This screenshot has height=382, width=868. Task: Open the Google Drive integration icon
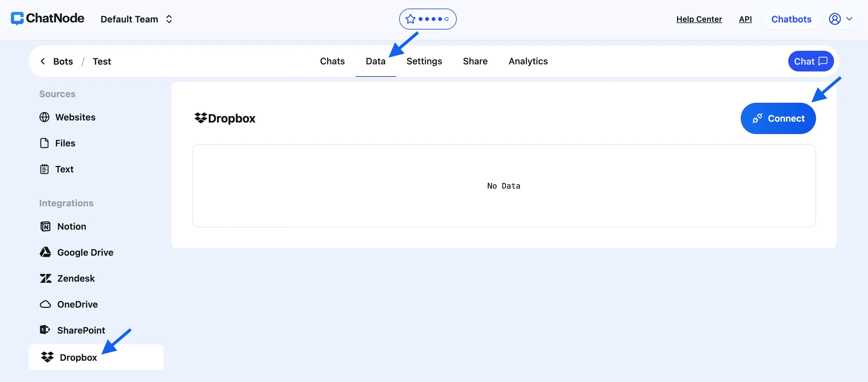click(x=45, y=252)
